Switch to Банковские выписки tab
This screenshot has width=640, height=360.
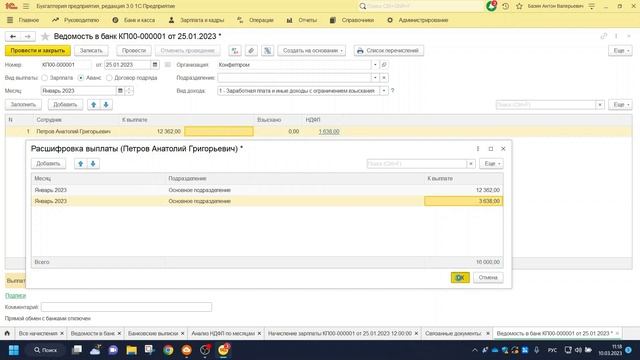tap(153, 333)
